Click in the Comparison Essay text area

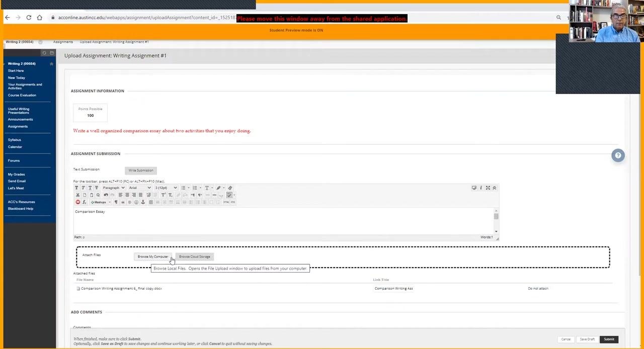tap(283, 220)
